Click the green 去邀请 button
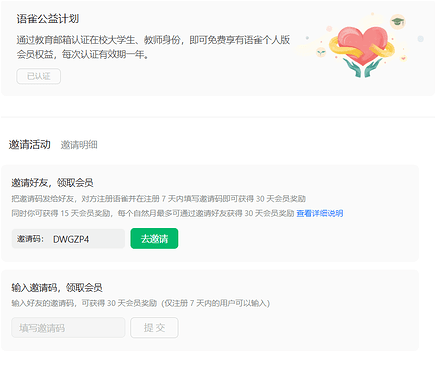The image size is (444, 375). [x=154, y=239]
